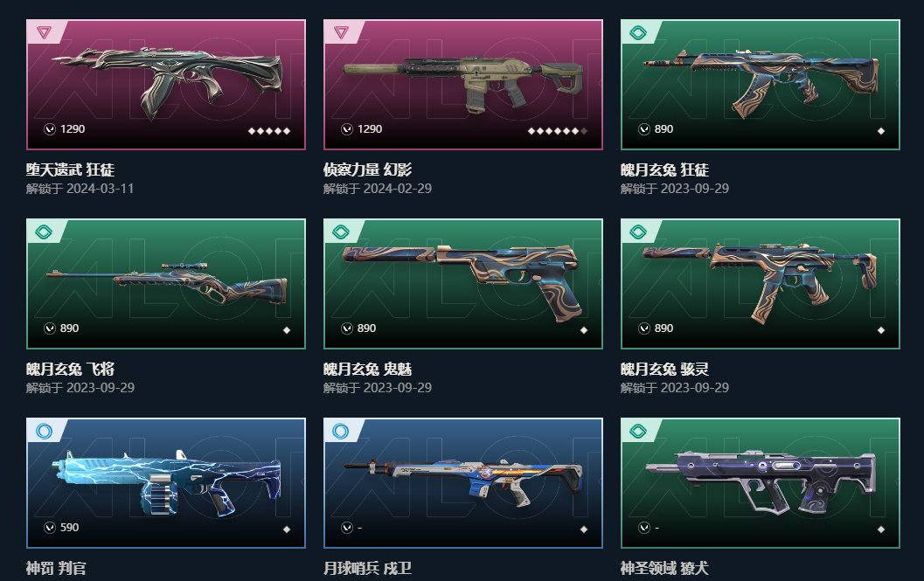Click the VP currency icon beside 590
The width and height of the screenshot is (924, 581).
pyautogui.click(x=50, y=528)
